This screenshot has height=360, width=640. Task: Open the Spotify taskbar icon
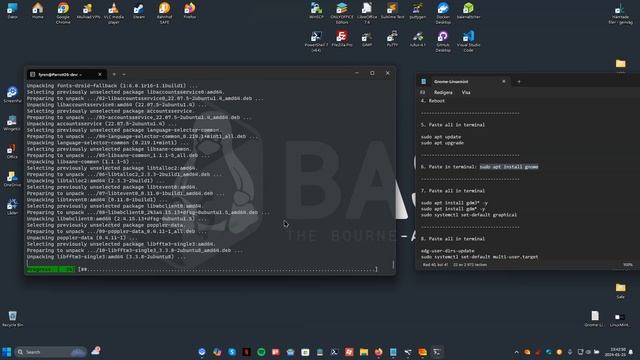(x=261, y=352)
